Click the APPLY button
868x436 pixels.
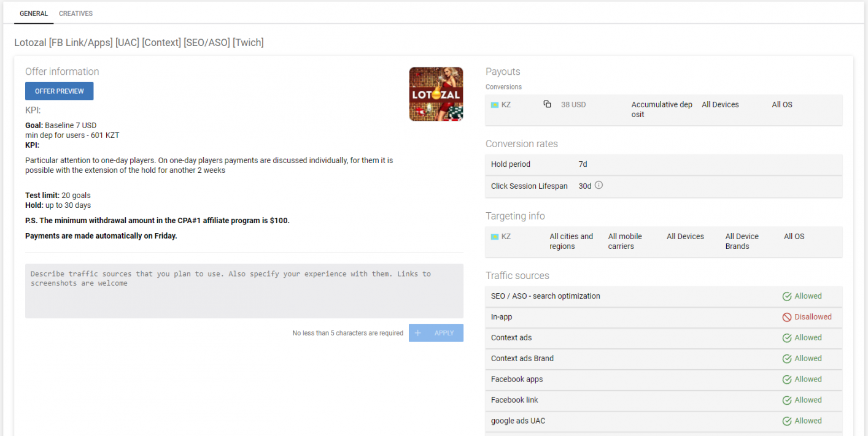tap(436, 333)
